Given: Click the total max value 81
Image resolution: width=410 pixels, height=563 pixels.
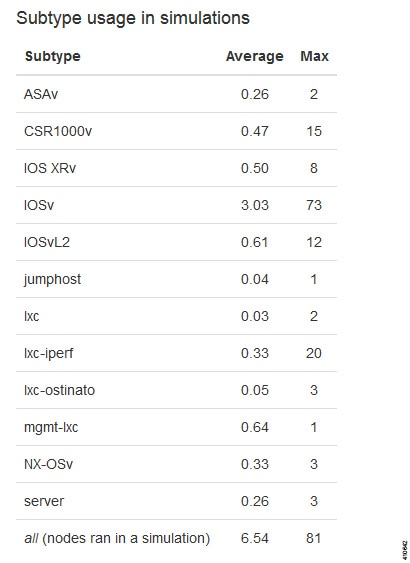Looking at the screenshot, I should [x=314, y=538].
